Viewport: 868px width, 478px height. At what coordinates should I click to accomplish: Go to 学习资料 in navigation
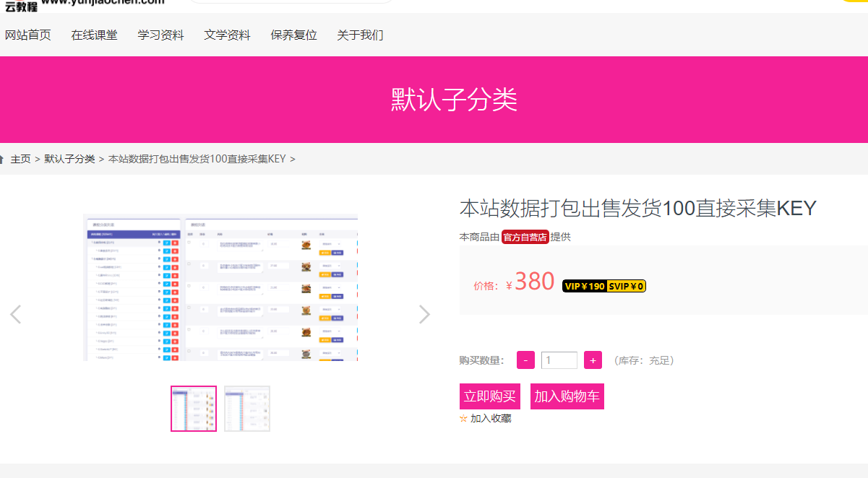click(x=160, y=35)
